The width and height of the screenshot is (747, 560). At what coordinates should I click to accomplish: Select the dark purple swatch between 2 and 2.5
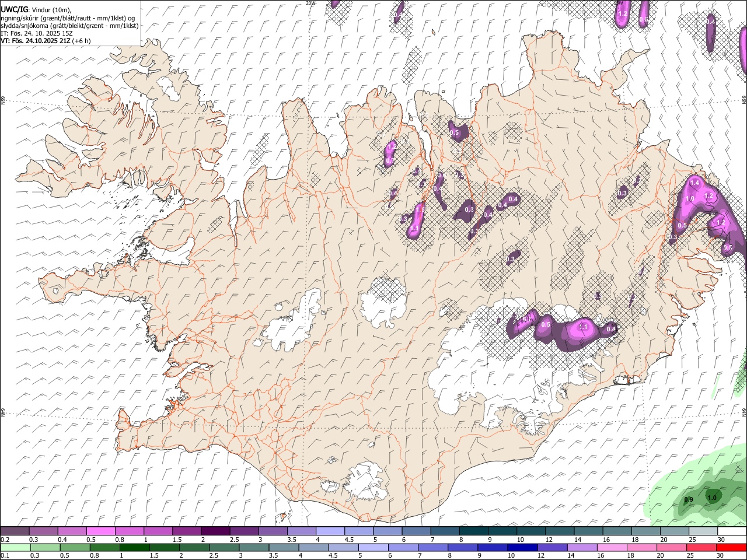(x=215, y=531)
